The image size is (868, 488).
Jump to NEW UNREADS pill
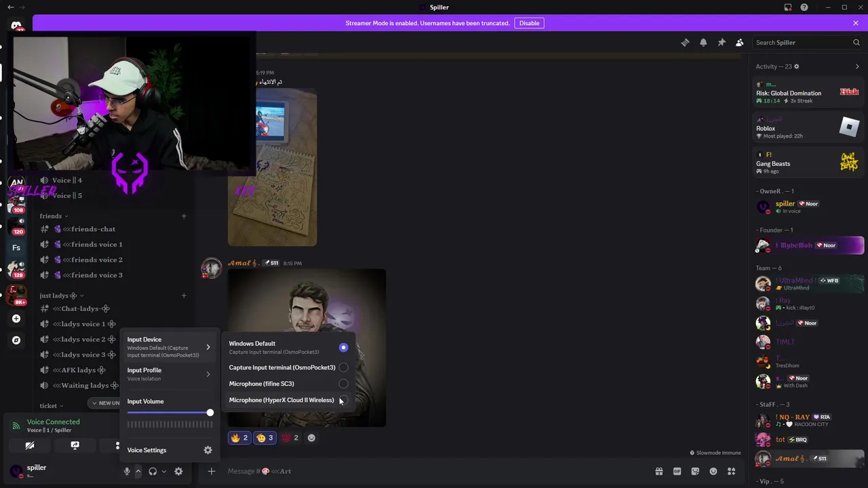[x=106, y=403]
